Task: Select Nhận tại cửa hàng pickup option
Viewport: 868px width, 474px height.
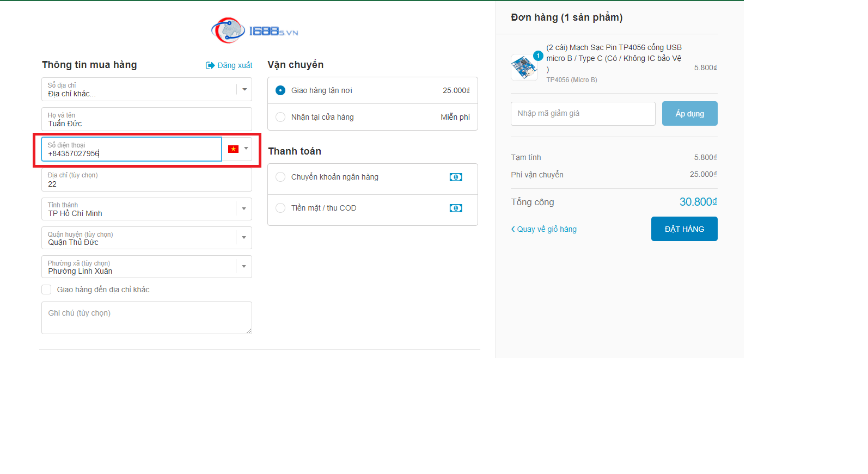Action: (x=280, y=117)
